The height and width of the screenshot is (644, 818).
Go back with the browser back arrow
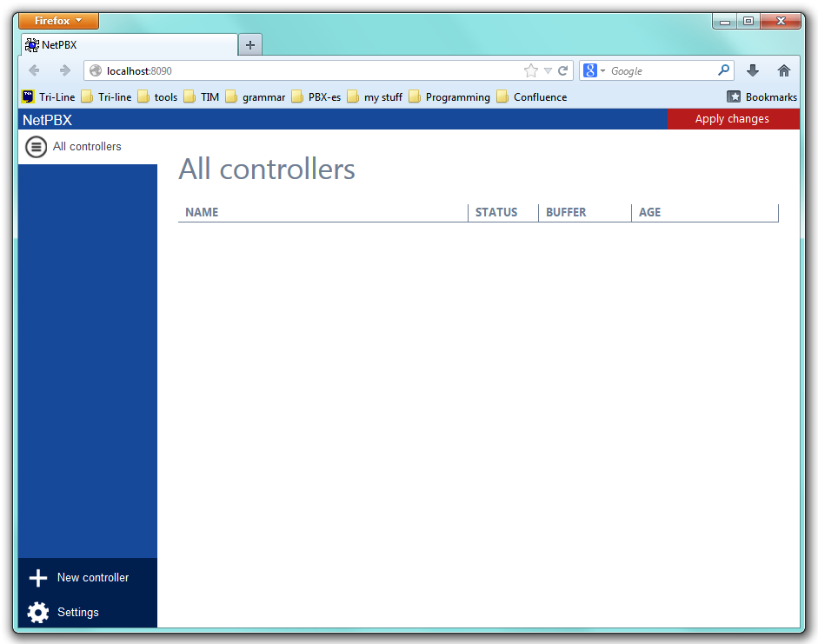pyautogui.click(x=35, y=70)
